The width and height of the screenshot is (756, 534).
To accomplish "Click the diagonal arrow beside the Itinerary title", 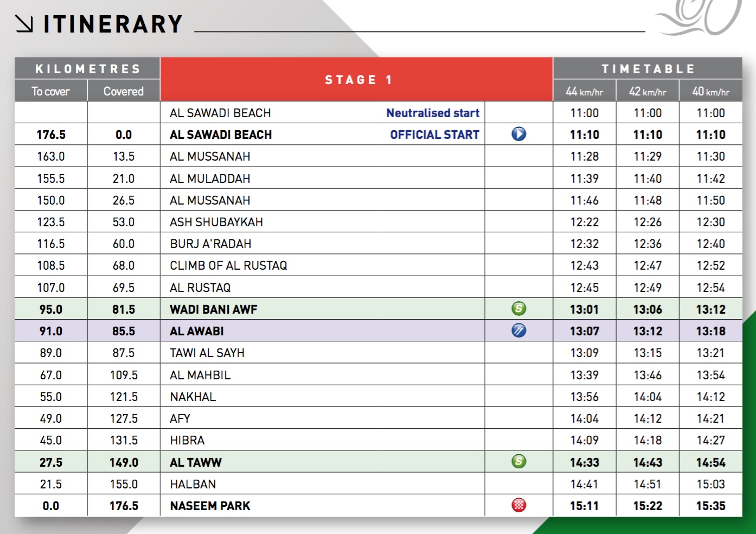I will 24,24.
